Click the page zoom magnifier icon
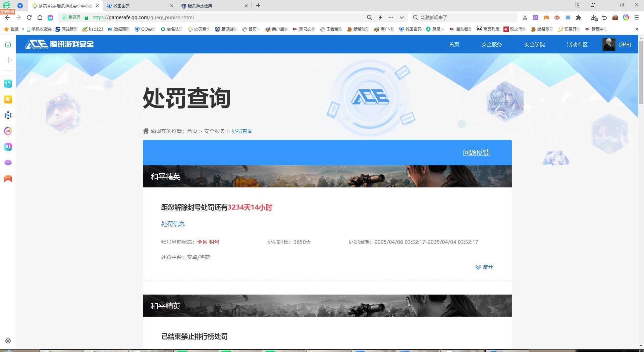The width and height of the screenshot is (644, 352). 369,17
